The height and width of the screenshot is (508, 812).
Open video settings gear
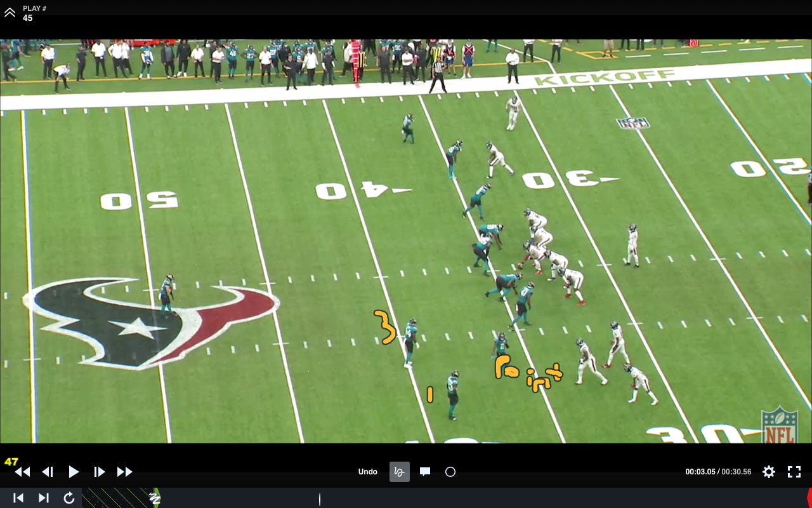769,472
